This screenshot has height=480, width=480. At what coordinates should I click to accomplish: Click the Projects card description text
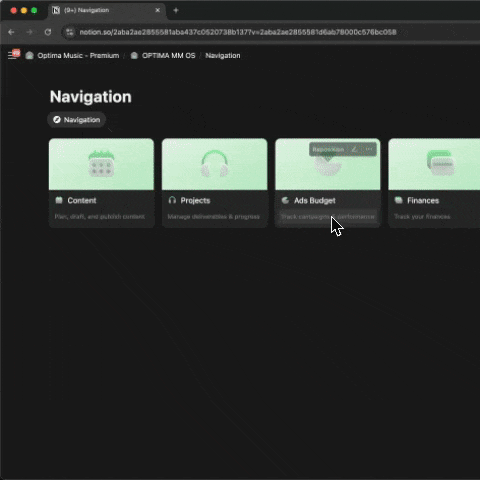click(213, 217)
